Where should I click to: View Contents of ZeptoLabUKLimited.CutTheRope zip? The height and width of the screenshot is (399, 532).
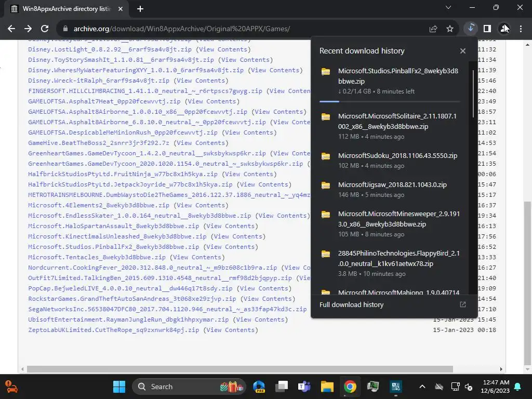(230, 330)
